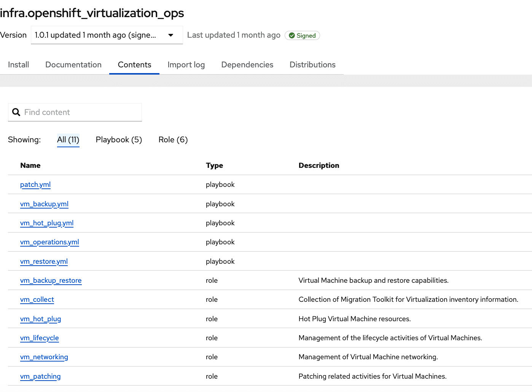
Task: Filter contents by Playbook (5)
Action: [119, 140]
